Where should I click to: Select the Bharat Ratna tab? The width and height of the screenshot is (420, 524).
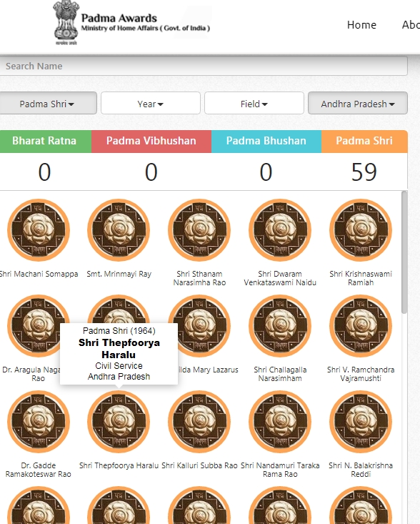point(44,141)
